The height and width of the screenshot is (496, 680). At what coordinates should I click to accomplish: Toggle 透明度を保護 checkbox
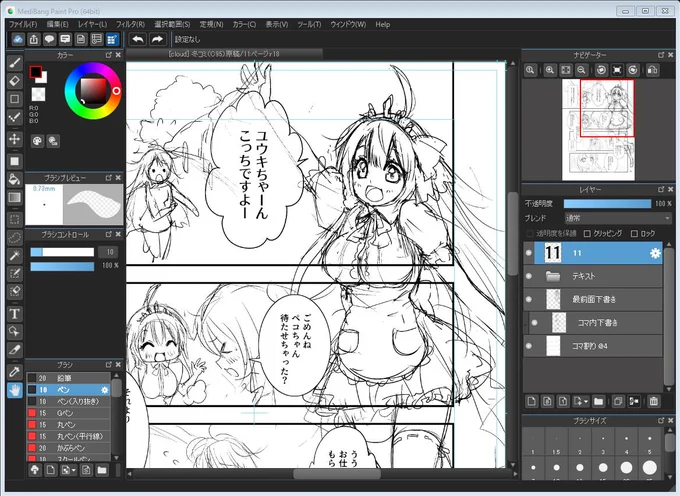coord(529,234)
